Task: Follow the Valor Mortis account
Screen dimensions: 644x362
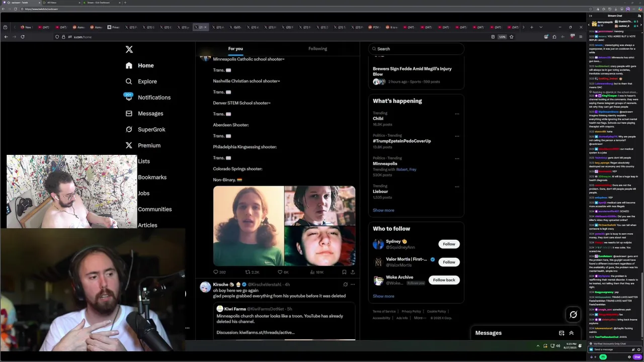Action: pos(449,262)
